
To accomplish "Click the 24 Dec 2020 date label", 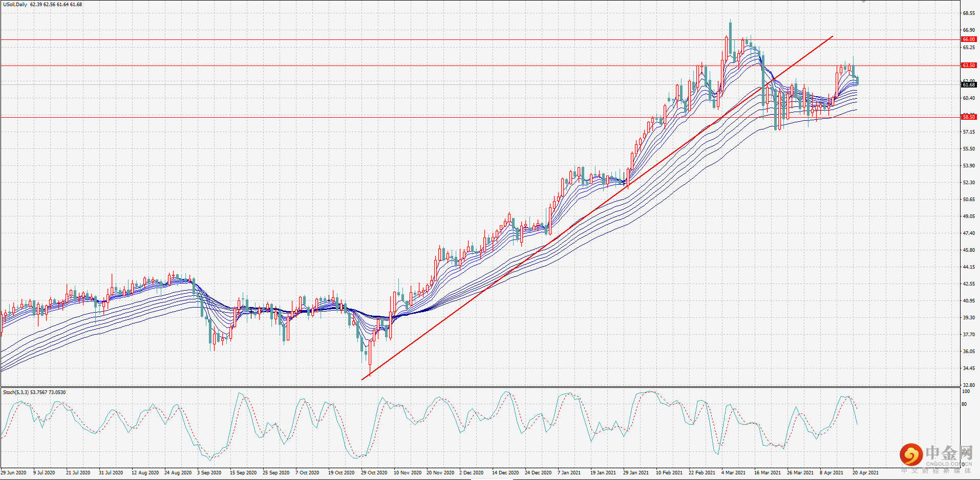I will (538, 473).
